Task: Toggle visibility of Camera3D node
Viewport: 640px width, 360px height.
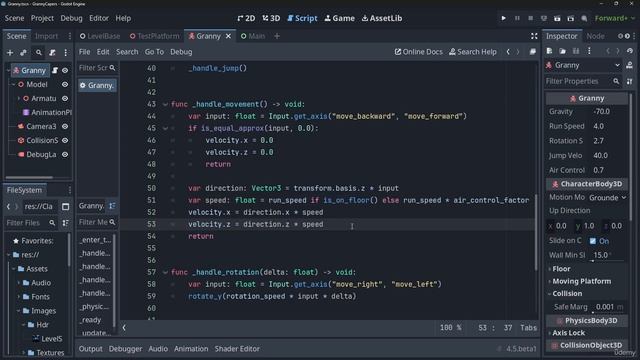Action: pyautogui.click(x=65, y=127)
